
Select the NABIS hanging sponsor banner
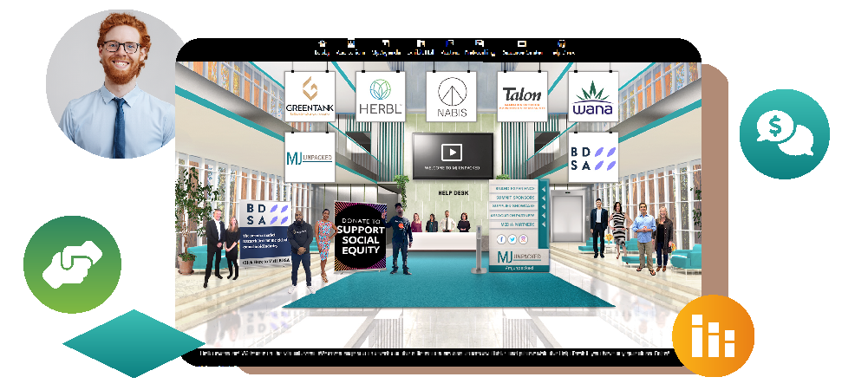pyautogui.click(x=453, y=97)
